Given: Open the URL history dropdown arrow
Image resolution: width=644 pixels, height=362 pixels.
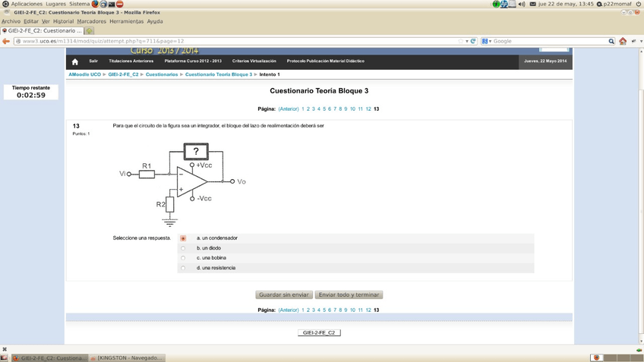Looking at the screenshot, I should click(x=467, y=41).
